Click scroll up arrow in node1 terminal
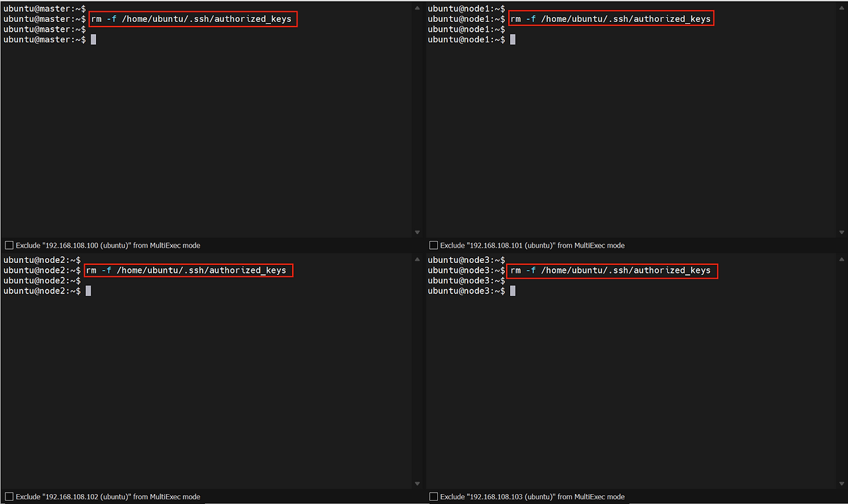The width and height of the screenshot is (848, 504). (841, 9)
